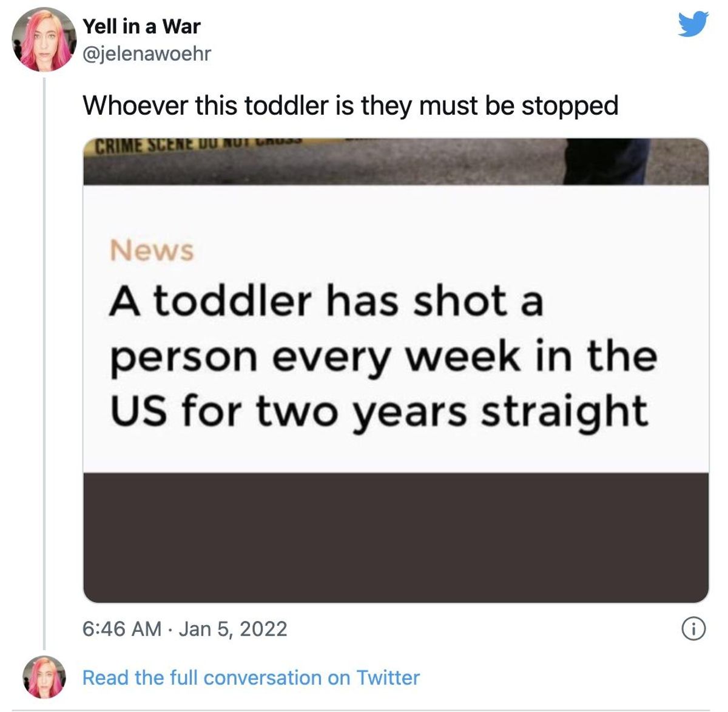Click the small avatar beside the conversation link
The image size is (728, 712).
(44, 677)
